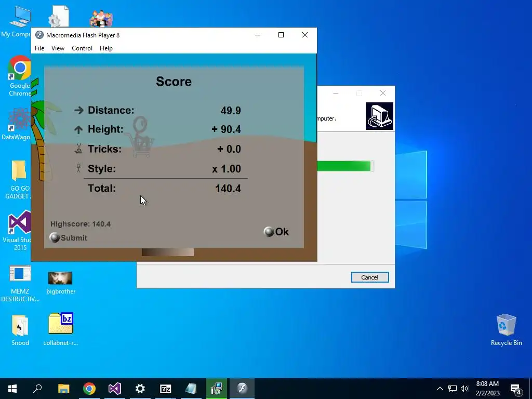Select the Snood desktop folder
532x399 pixels.
[20, 330]
